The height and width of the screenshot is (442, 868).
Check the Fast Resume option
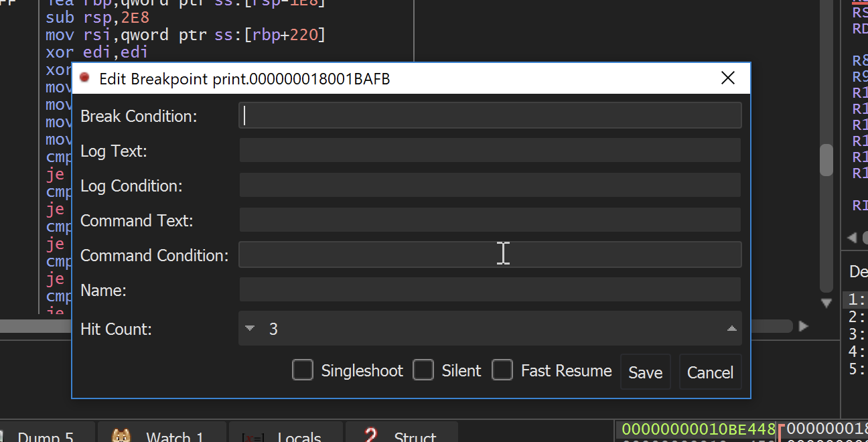tap(502, 370)
